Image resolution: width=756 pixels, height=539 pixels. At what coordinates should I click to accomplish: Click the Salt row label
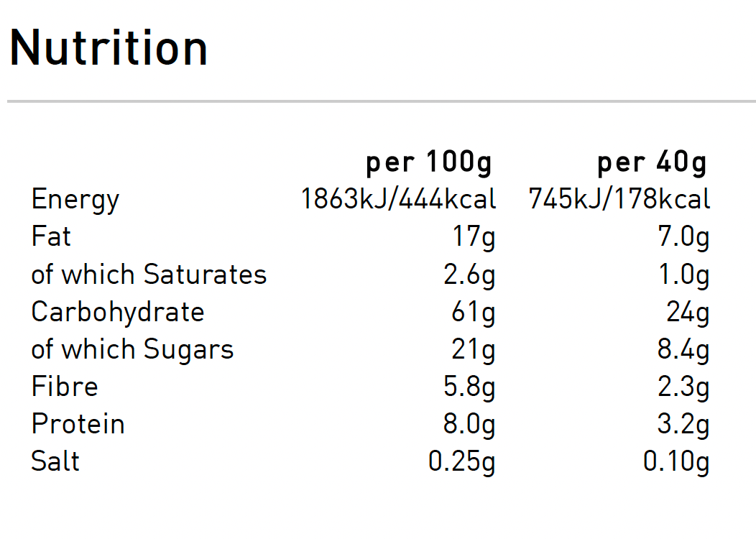(55, 461)
